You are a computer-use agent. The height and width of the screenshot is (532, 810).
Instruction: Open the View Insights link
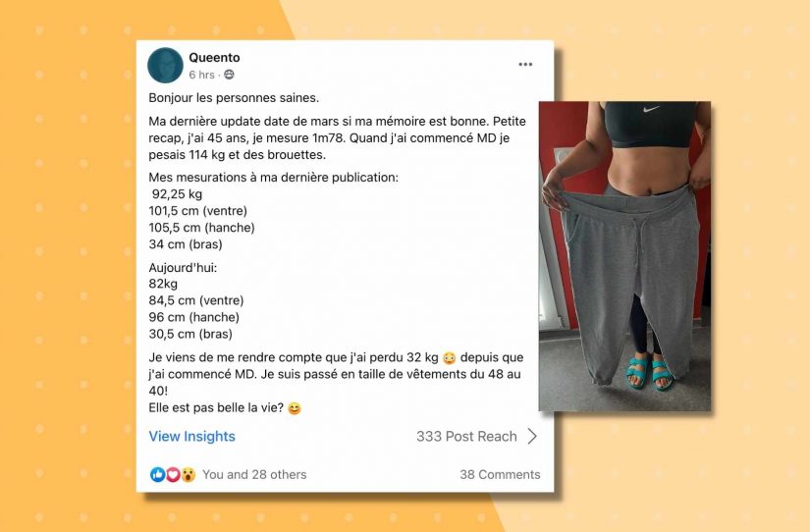tap(191, 437)
